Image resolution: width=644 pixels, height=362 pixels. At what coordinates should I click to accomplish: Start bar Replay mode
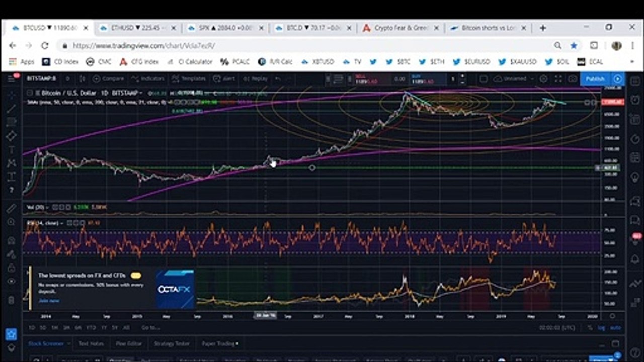click(255, 79)
